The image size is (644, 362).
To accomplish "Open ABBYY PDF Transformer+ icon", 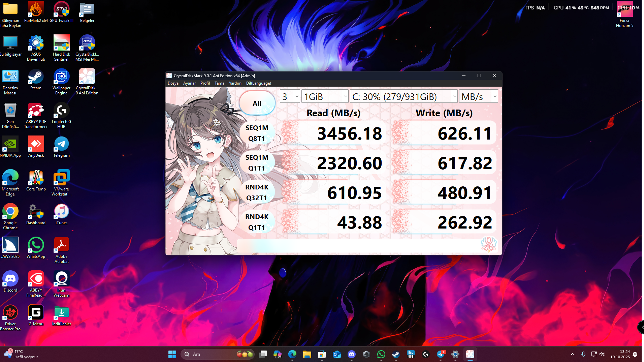I will [x=36, y=115].
